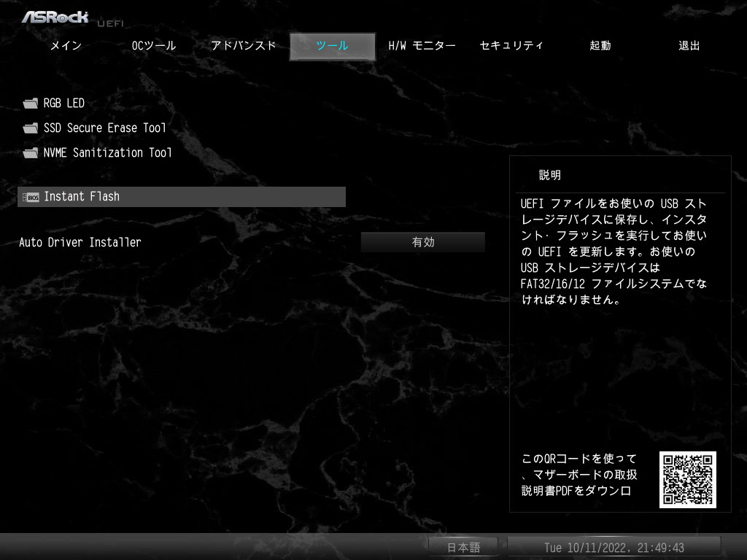The width and height of the screenshot is (747, 560).
Task: Open SSD Secure Erase Tool text entry
Action: tap(105, 128)
